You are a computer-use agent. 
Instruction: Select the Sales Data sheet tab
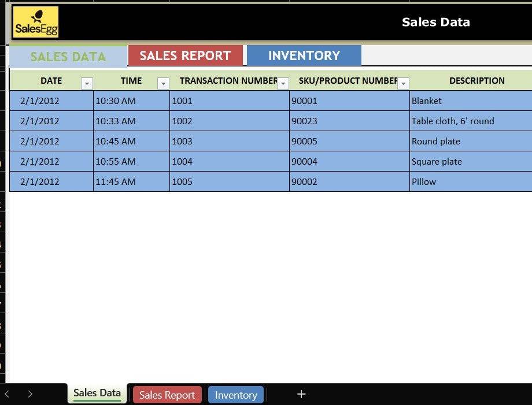(x=97, y=393)
